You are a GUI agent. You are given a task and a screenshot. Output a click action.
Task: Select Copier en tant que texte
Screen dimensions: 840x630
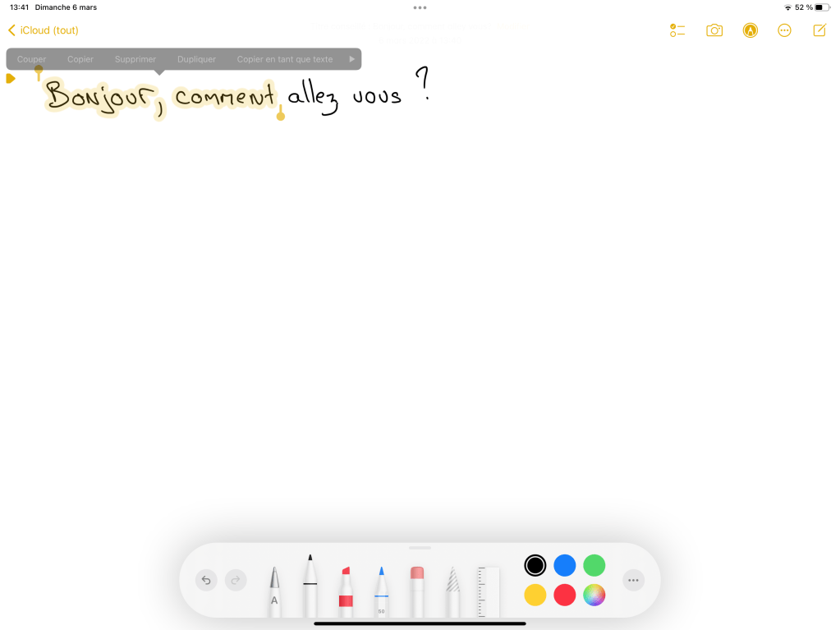coord(285,59)
